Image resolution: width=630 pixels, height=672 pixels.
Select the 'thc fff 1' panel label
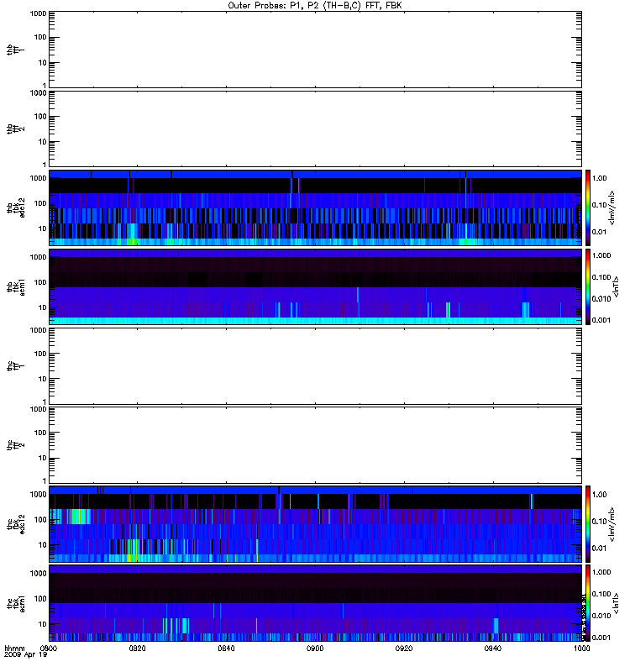(x=15, y=366)
